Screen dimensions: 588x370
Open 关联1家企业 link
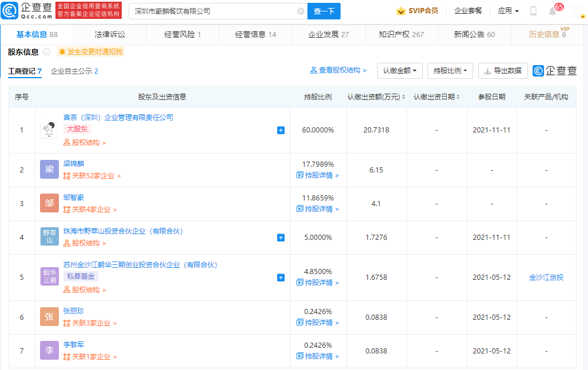[90, 357]
